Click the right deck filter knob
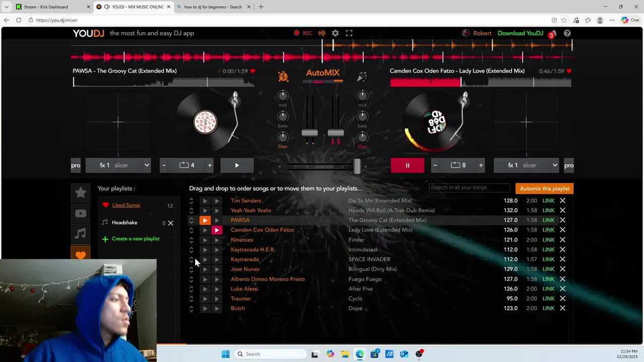This screenshot has height=362, width=644. (x=362, y=137)
